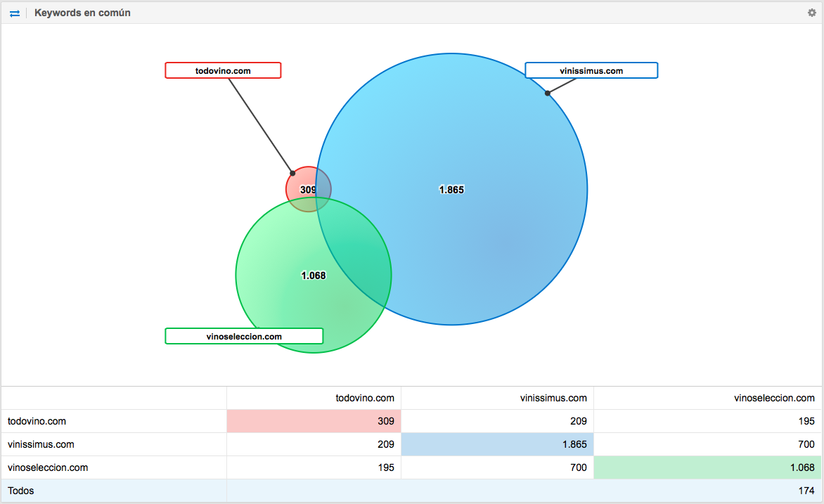Click the red todovino circle in diagram

pyautogui.click(x=300, y=186)
